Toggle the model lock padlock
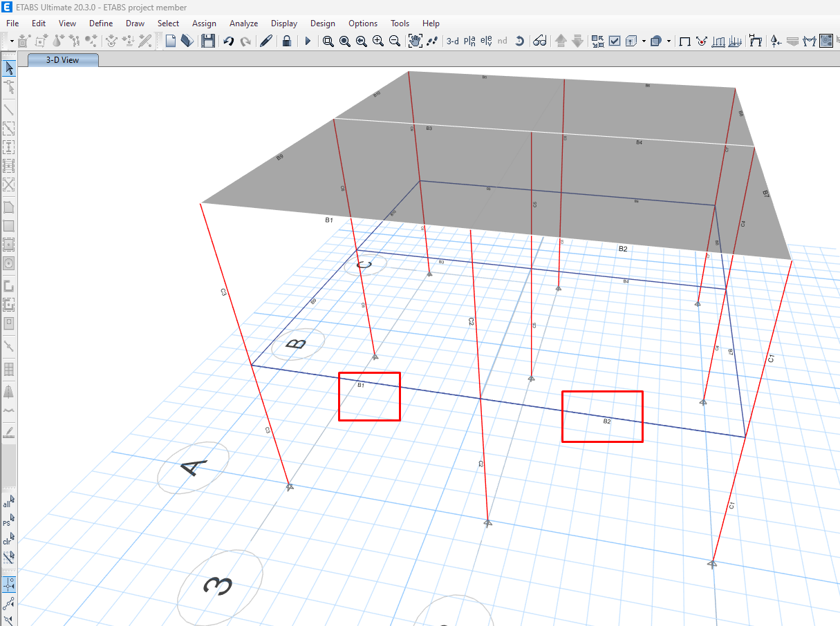Screen dimensions: 840x626 [286, 41]
